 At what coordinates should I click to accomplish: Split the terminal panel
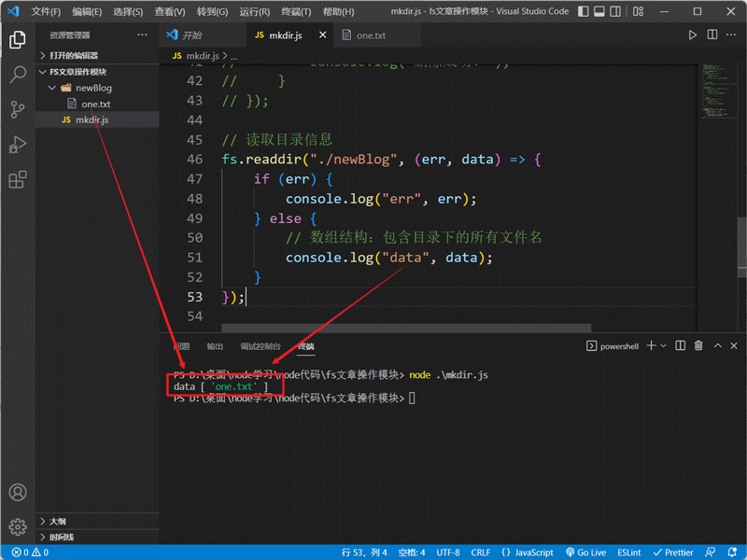tap(681, 345)
